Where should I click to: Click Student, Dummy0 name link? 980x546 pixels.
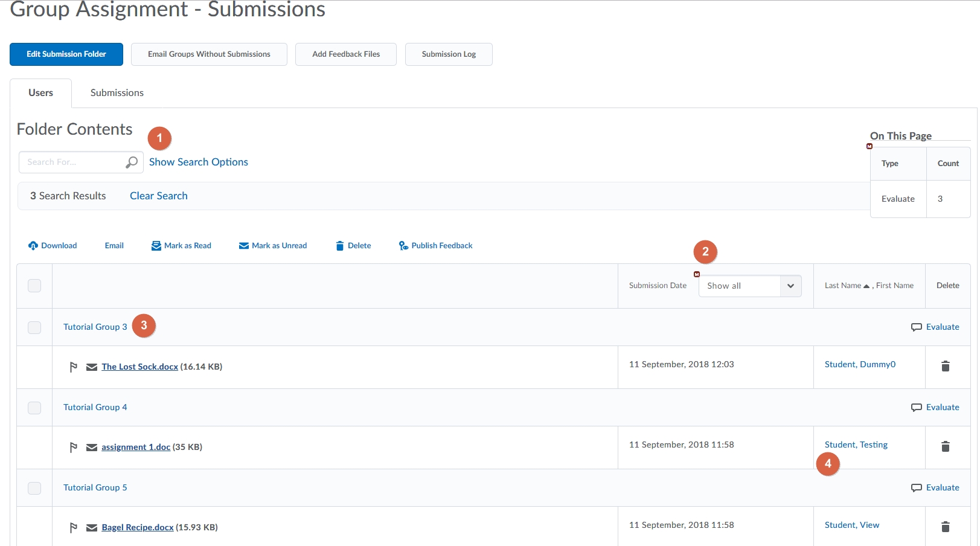[x=860, y=364]
